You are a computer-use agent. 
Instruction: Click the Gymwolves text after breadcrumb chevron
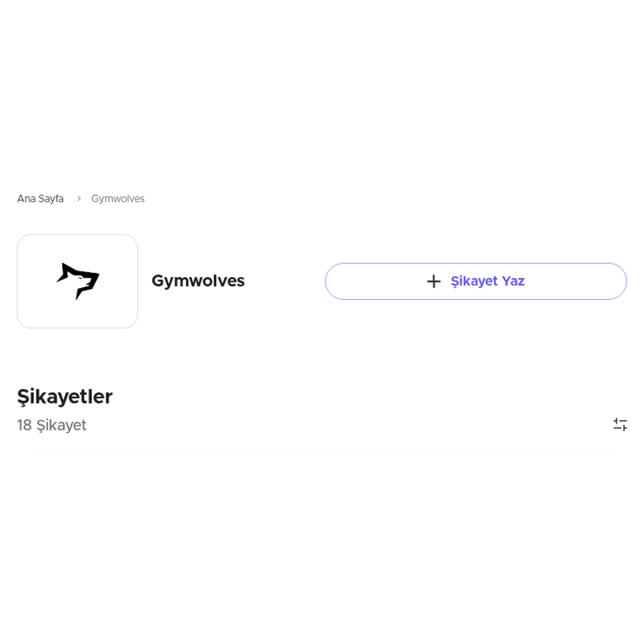[x=118, y=199]
